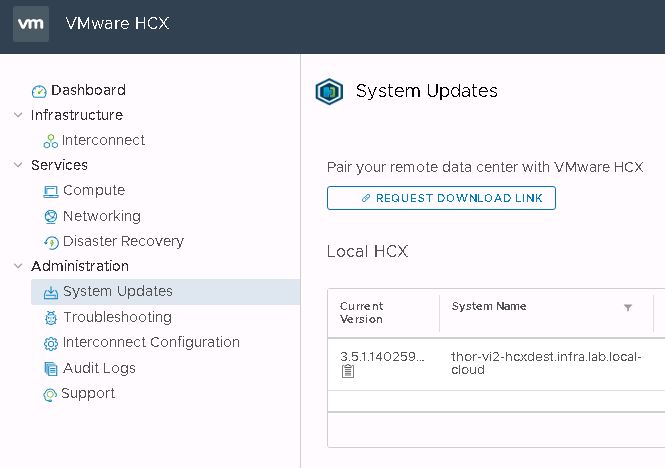665x468 pixels.
Task: Collapse the Administration section chevron
Action: point(18,266)
